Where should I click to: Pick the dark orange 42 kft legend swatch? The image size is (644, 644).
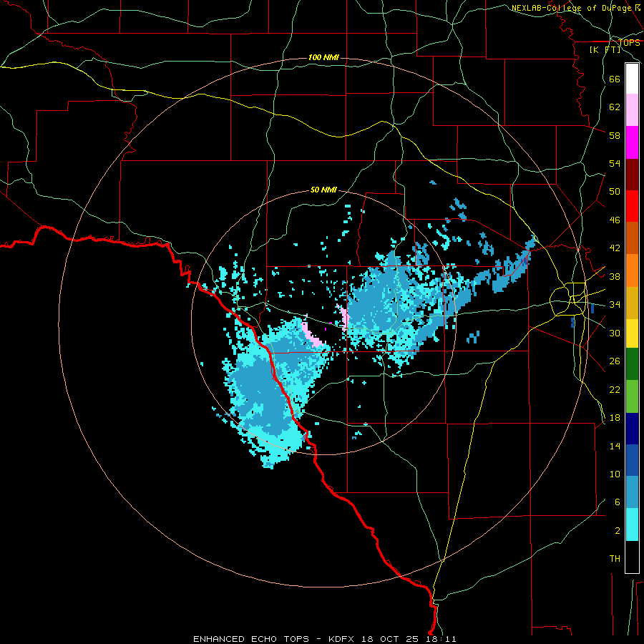(x=632, y=238)
